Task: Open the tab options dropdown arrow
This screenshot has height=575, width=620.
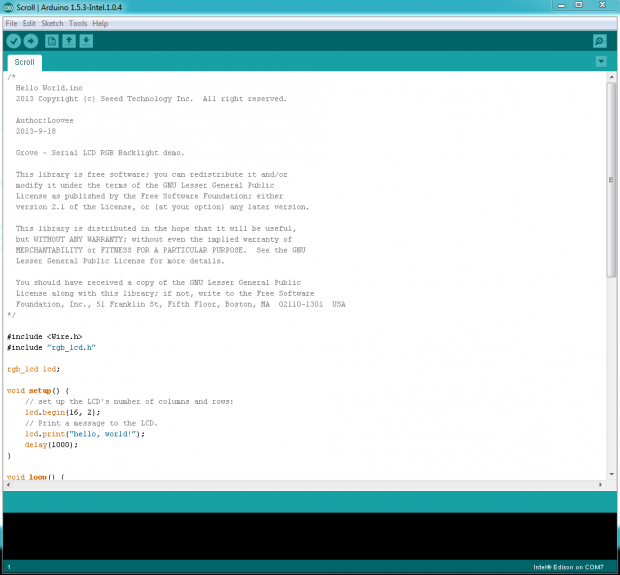Action: pyautogui.click(x=601, y=61)
